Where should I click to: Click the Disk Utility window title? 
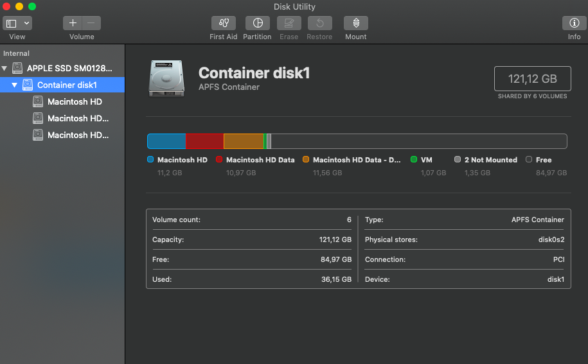coord(294,6)
